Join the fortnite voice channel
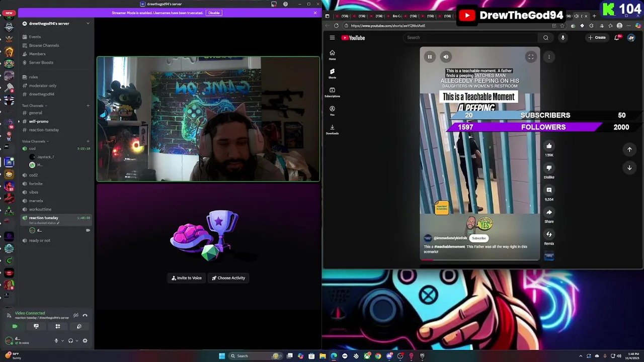This screenshot has width=644, height=362. tap(36, 184)
